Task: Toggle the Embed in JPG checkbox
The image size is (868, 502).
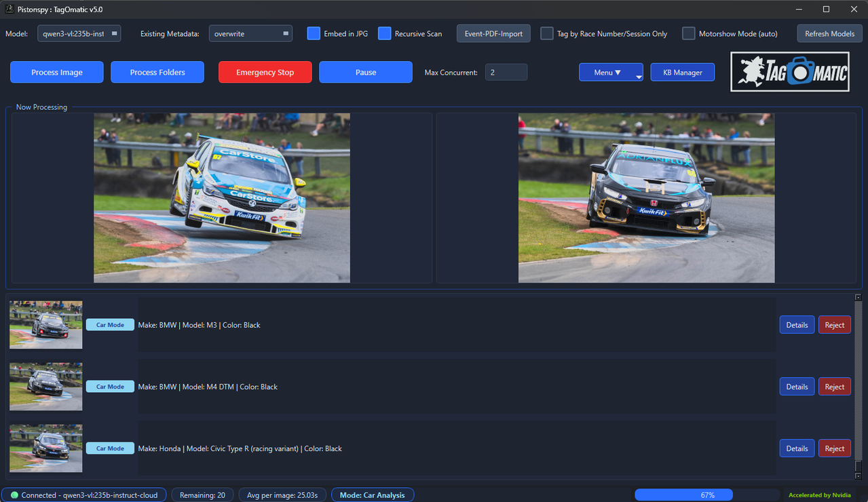Action: pyautogui.click(x=314, y=33)
